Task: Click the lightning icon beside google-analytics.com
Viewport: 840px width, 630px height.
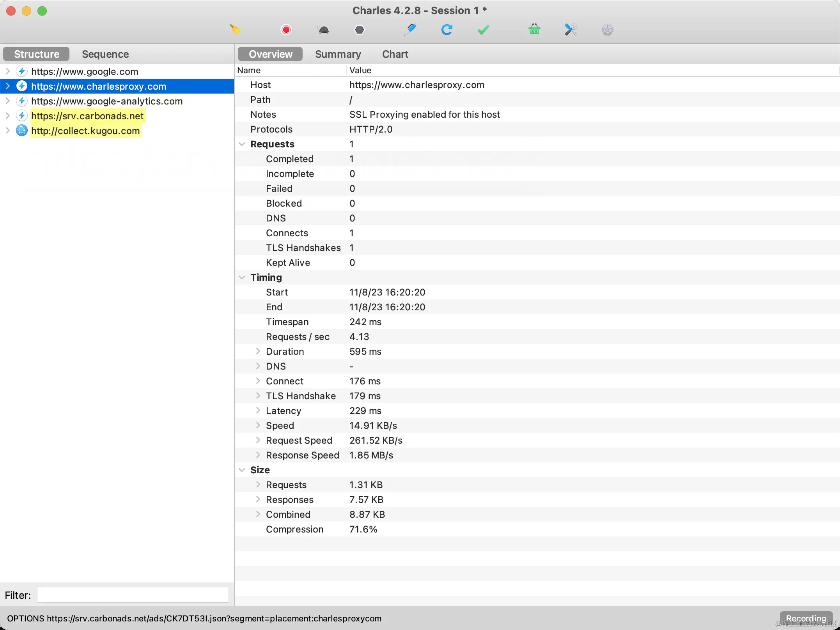Action: click(22, 101)
